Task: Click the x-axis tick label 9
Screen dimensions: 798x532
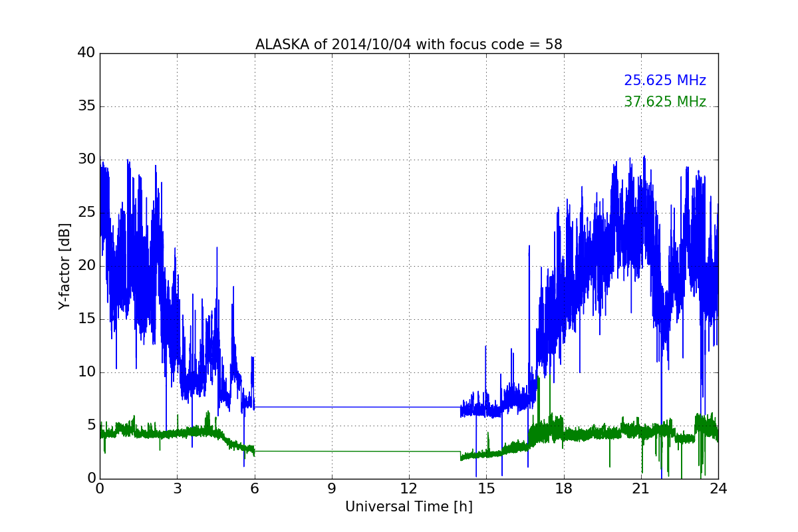Action: coord(332,489)
